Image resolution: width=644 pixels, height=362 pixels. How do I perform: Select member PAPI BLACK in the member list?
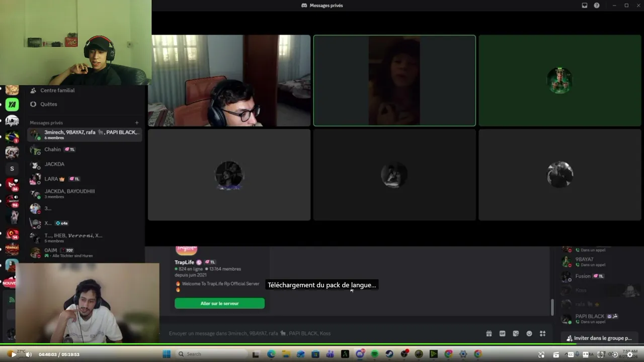pyautogui.click(x=599, y=319)
